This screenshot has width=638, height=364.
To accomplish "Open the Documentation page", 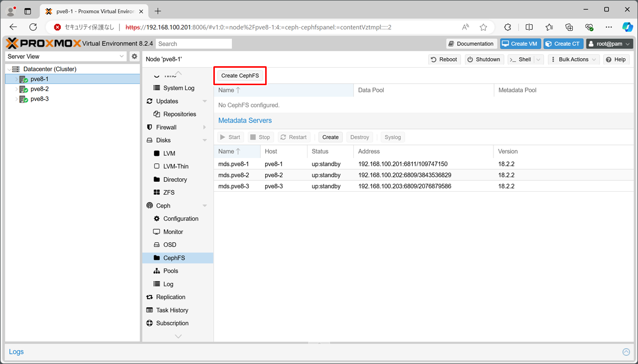I will click(x=471, y=44).
